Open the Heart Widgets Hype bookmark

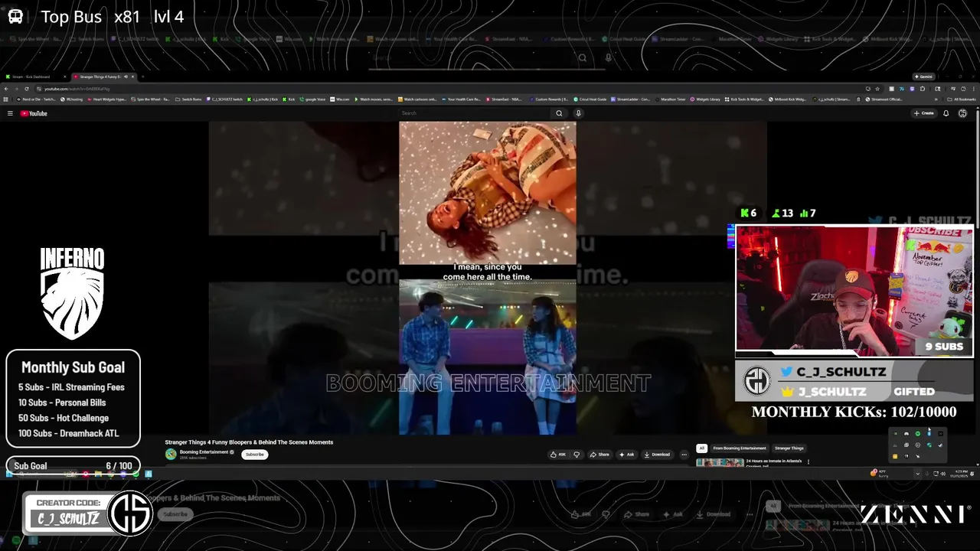click(x=107, y=99)
